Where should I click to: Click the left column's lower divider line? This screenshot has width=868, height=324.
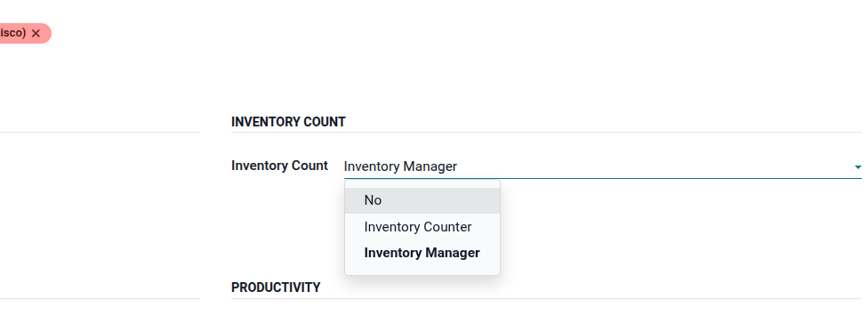(100, 298)
